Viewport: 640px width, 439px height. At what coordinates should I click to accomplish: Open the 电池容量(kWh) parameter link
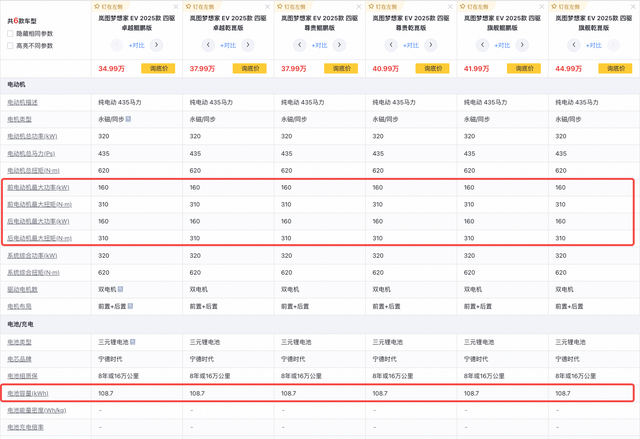point(28,394)
